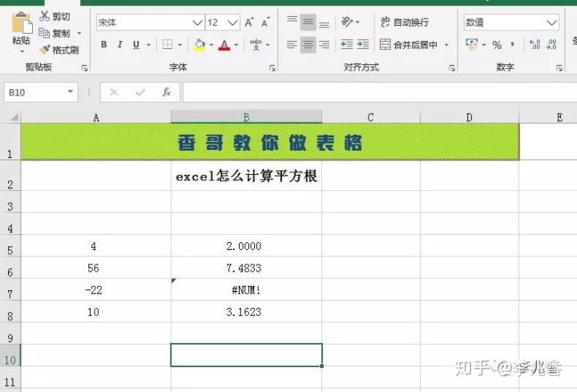The image size is (577, 392).
Task: Open number group dialog launcher
Action: pyautogui.click(x=559, y=67)
